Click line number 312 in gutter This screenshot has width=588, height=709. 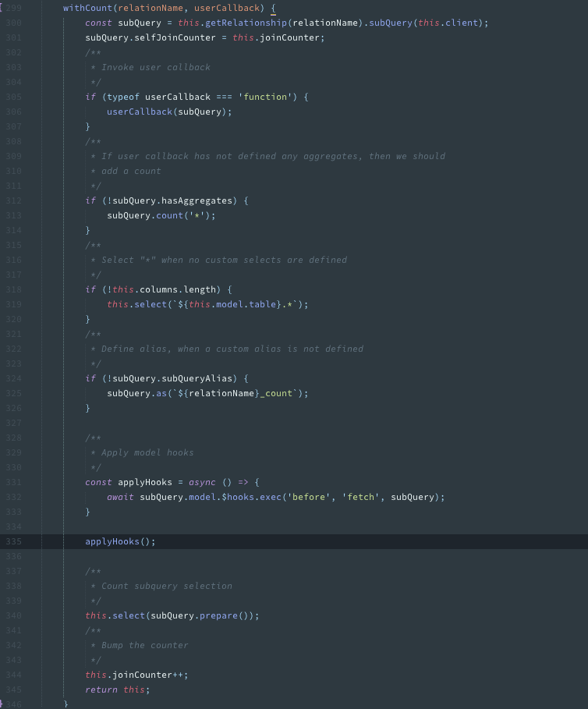pyautogui.click(x=13, y=200)
